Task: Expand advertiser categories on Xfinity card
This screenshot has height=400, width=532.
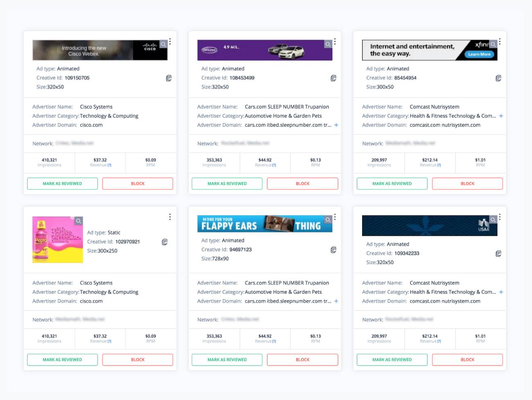Action: click(501, 116)
